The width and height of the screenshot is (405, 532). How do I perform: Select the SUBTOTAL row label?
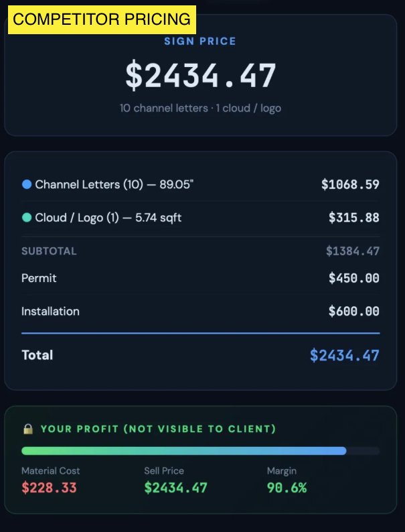click(49, 251)
